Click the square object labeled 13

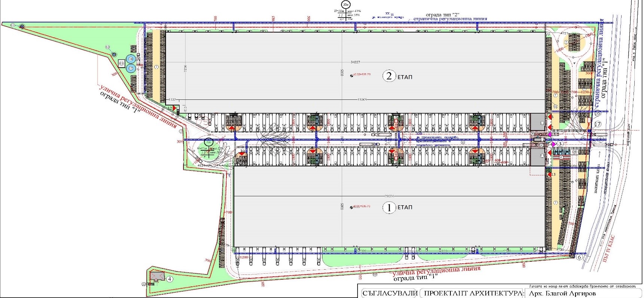click(122, 64)
